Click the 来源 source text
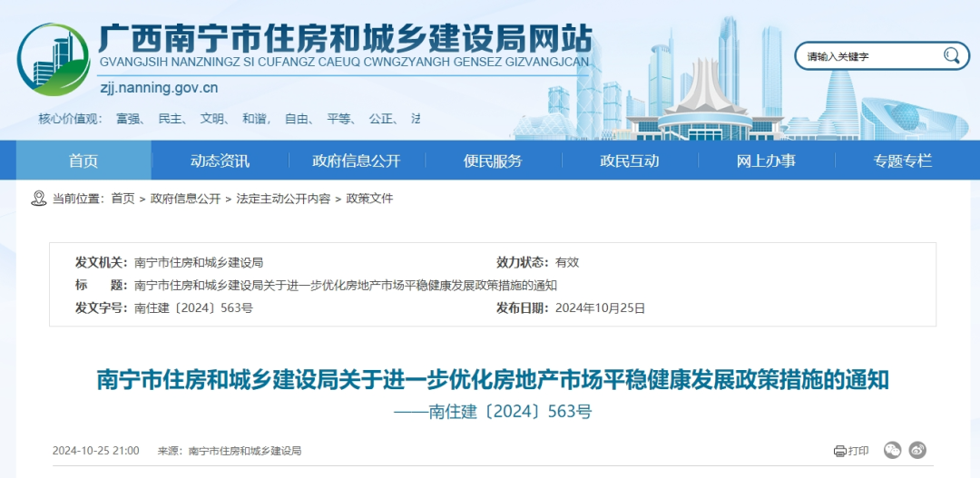The image size is (980, 478). 230,451
